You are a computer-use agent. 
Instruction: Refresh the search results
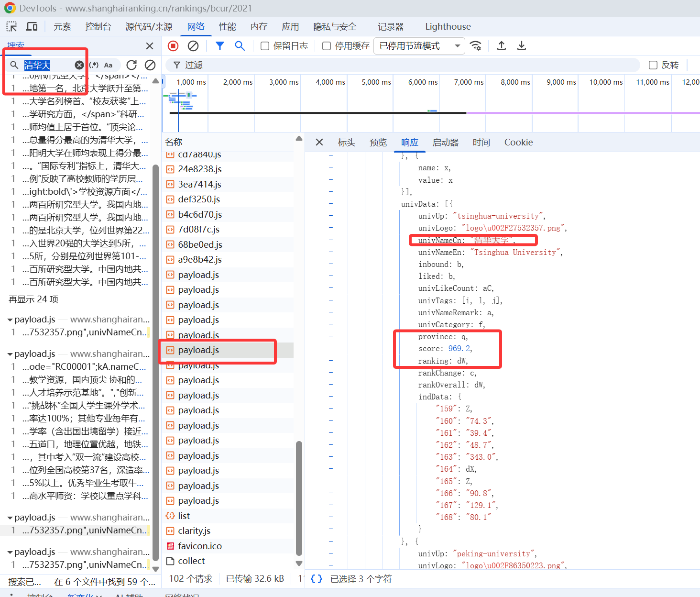(131, 65)
